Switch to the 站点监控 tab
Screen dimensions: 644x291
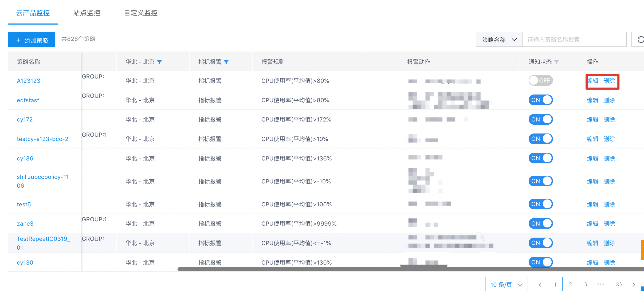pos(87,13)
